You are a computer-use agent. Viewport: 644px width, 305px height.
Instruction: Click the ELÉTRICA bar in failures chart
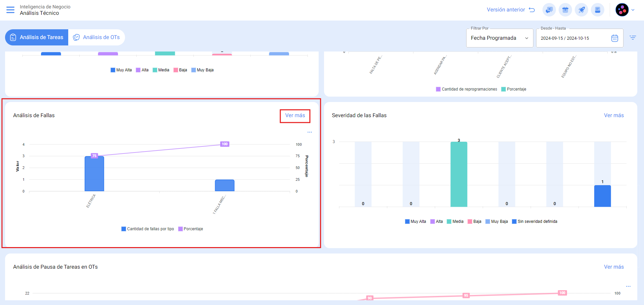point(94,173)
